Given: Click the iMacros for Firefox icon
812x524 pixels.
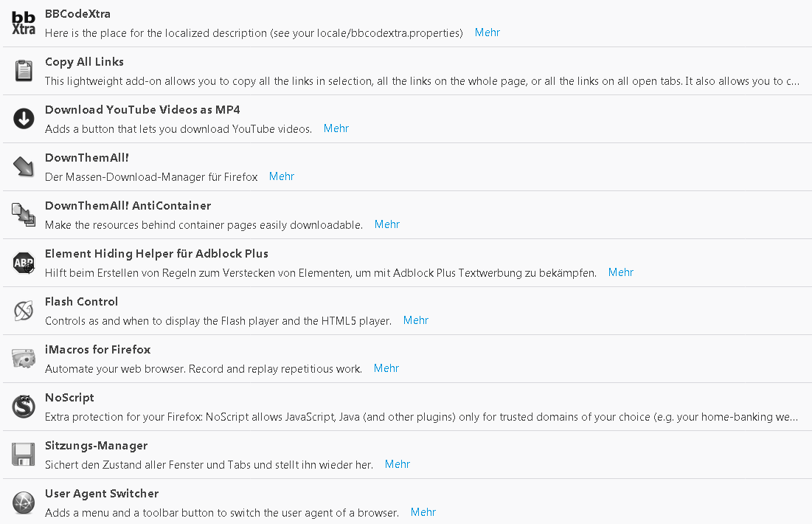Looking at the screenshot, I should click(24, 359).
